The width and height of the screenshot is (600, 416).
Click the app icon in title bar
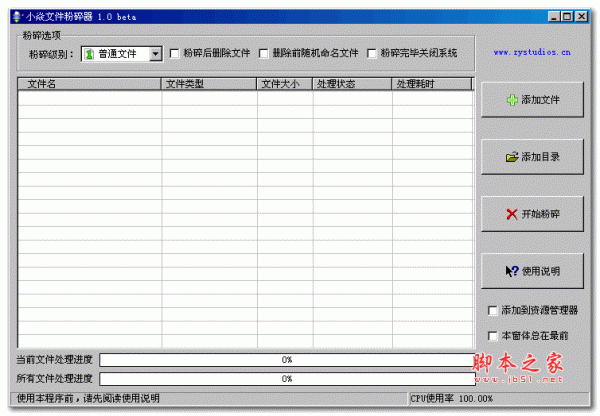coord(17,16)
